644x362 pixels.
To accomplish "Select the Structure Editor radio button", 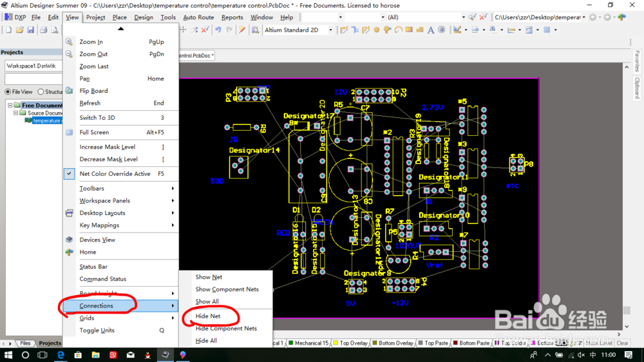I will pyautogui.click(x=41, y=91).
